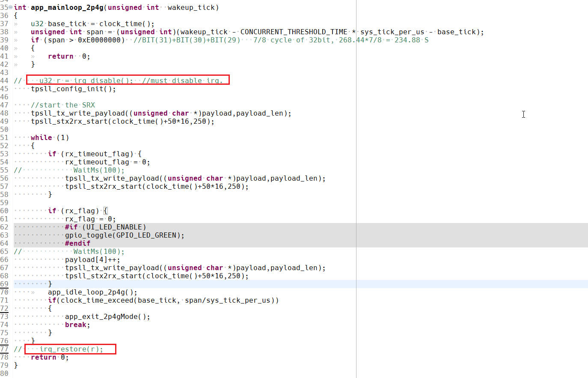The image size is (588, 378).
Task: Click tpsll_tx_write_payload on line 67
Action: point(112,268)
